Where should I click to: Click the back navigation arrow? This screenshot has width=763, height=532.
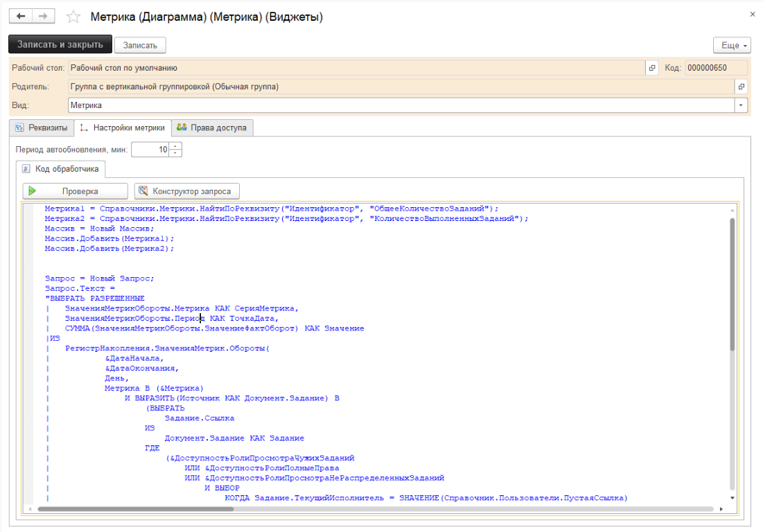21,17
